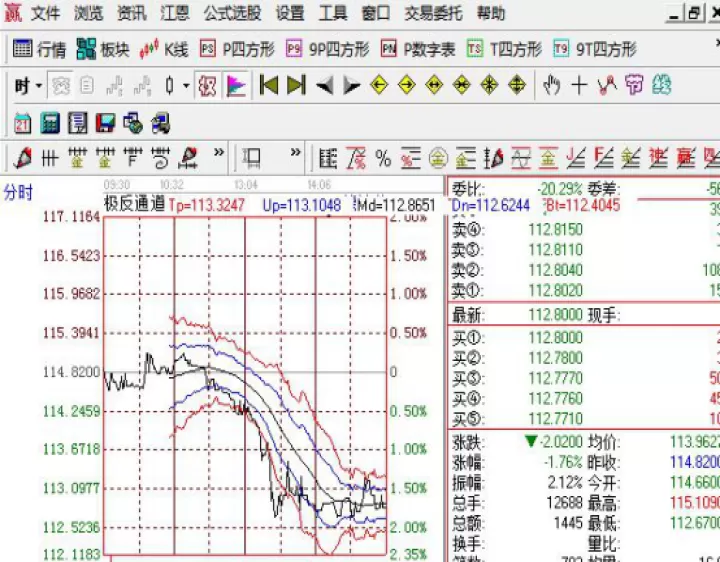The height and width of the screenshot is (562, 720).
Task: Click the red zigzag line tool icon
Action: [x=607, y=85]
